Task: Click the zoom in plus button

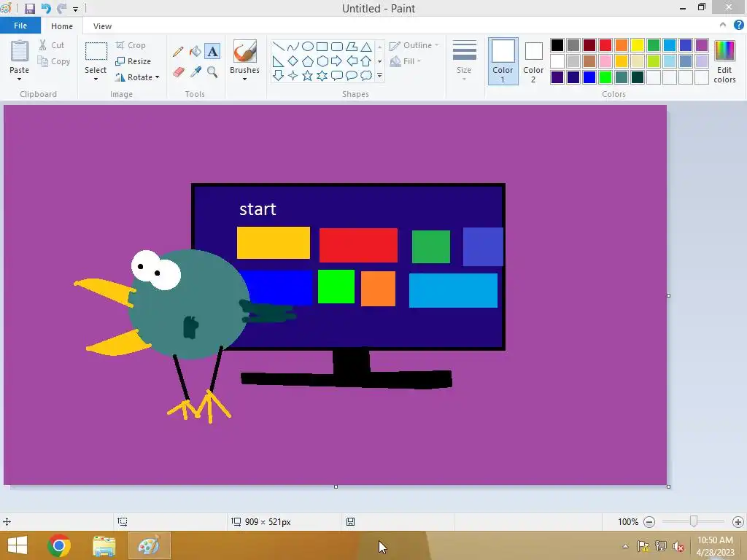Action: click(x=738, y=522)
